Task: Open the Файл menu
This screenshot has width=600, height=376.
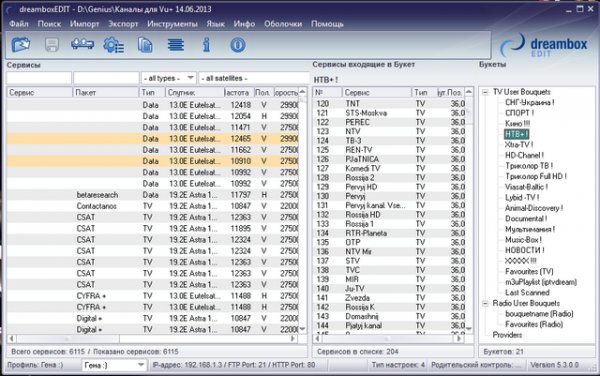Action: 19,24
